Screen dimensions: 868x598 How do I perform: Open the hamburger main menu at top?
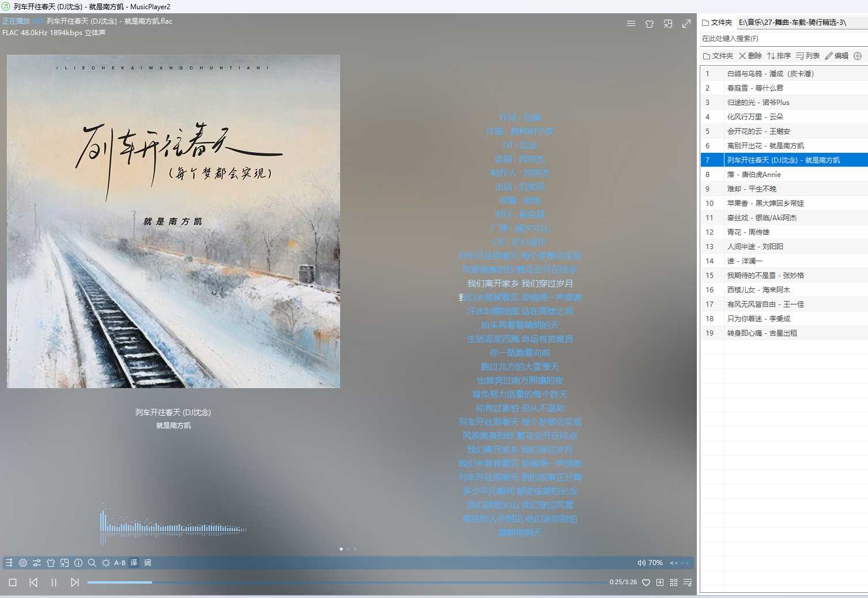pyautogui.click(x=631, y=24)
